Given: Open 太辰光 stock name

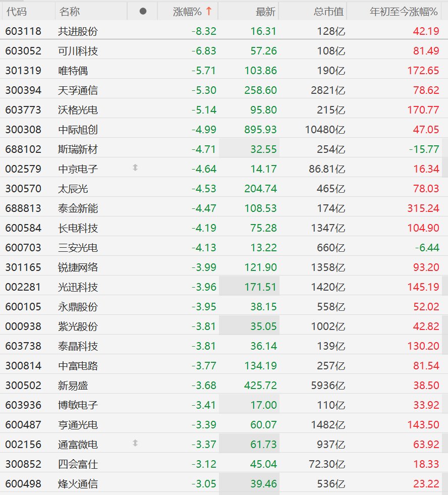Looking at the screenshot, I should [73, 189].
